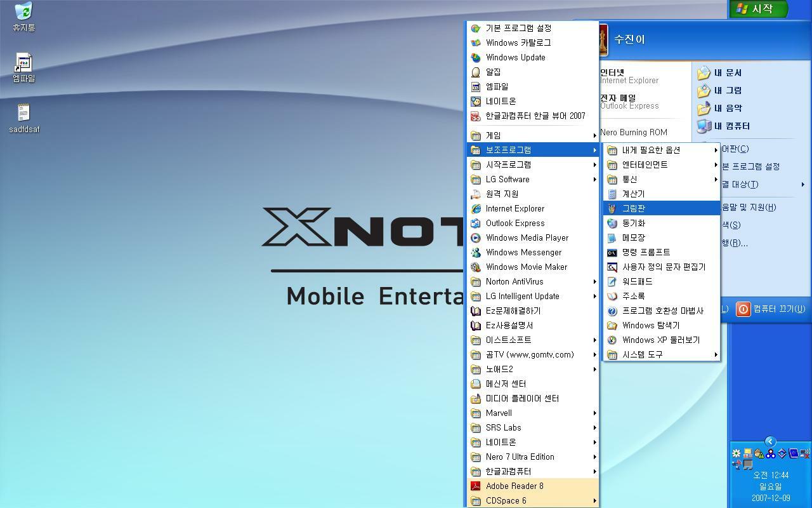Expand the Norton AntiVirus folder

[x=533, y=281]
